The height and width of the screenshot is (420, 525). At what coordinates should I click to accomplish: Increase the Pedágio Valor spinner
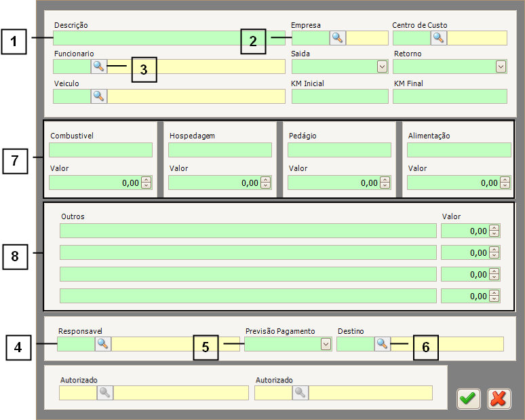point(385,180)
